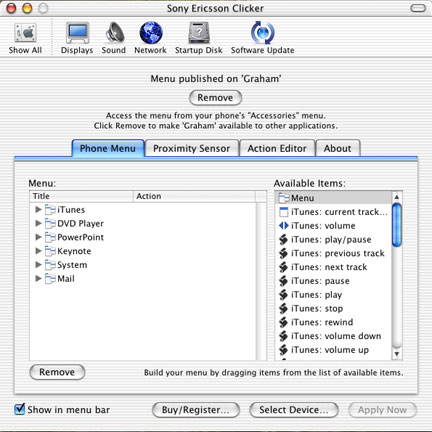This screenshot has height=432, width=432.
Task: Select the 'iTunes: play' item text
Action: [316, 295]
